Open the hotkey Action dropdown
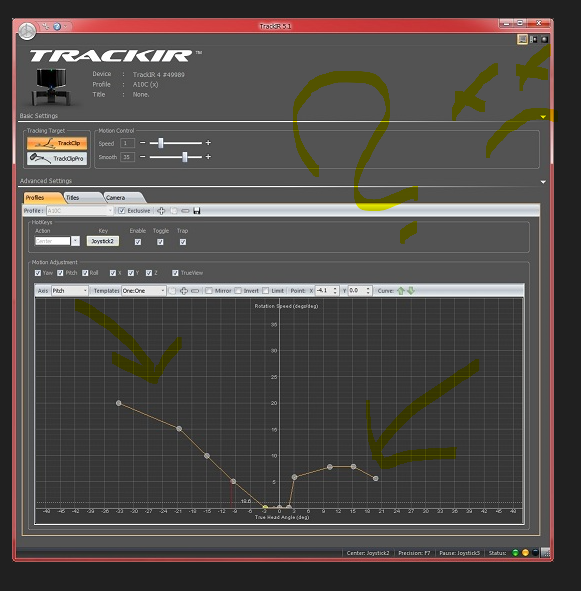 [x=75, y=241]
